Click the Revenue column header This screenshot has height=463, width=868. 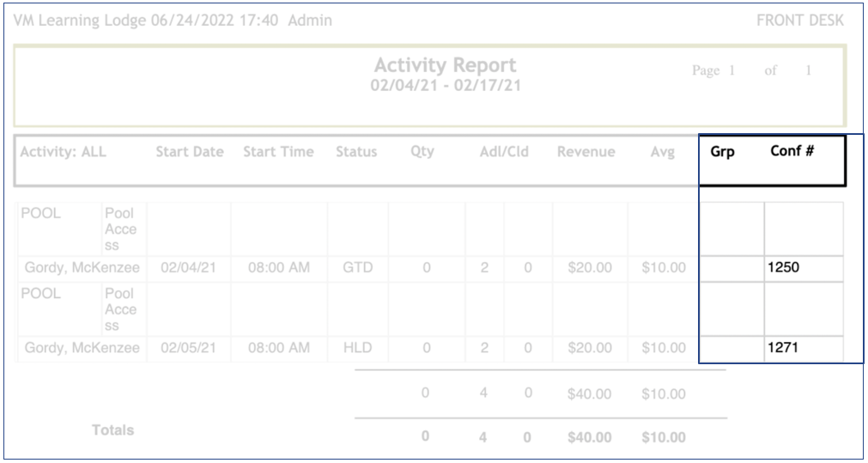pyautogui.click(x=586, y=152)
